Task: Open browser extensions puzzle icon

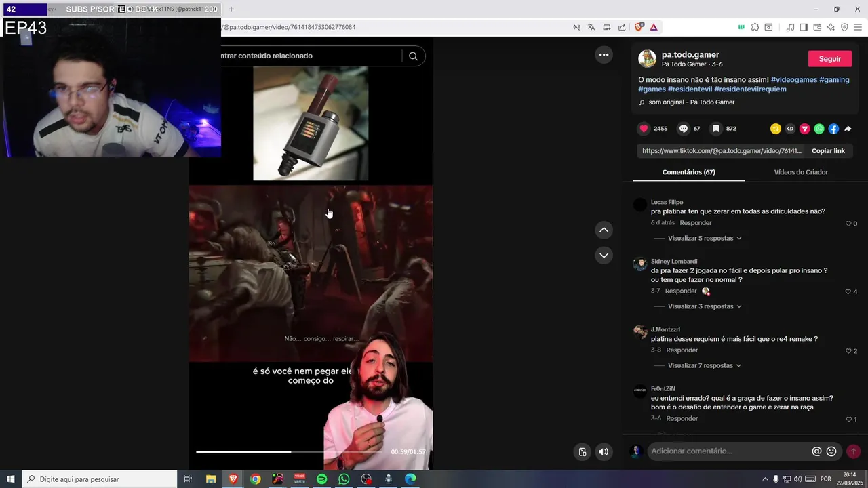Action: tap(755, 27)
